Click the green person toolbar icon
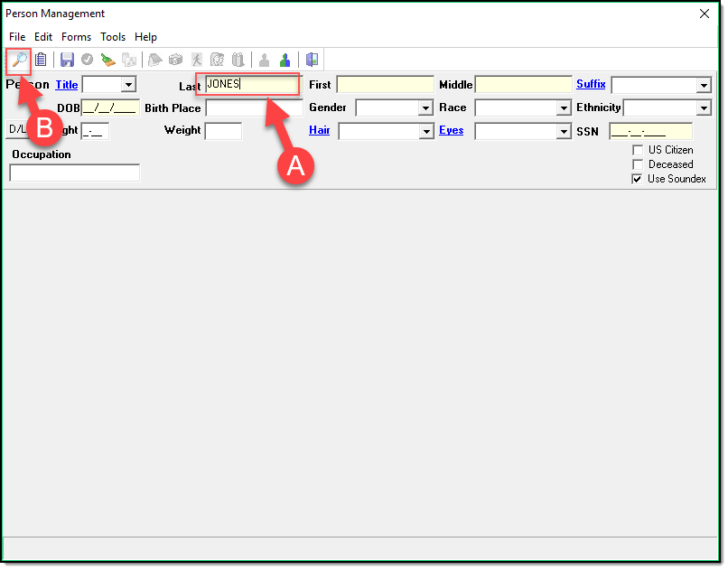Screen dimensions: 728x570 [x=285, y=61]
